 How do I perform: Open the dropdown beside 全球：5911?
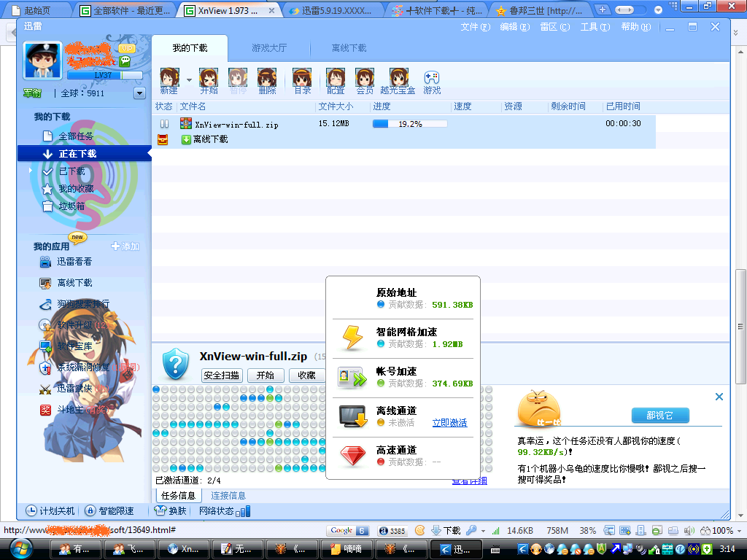[139, 93]
